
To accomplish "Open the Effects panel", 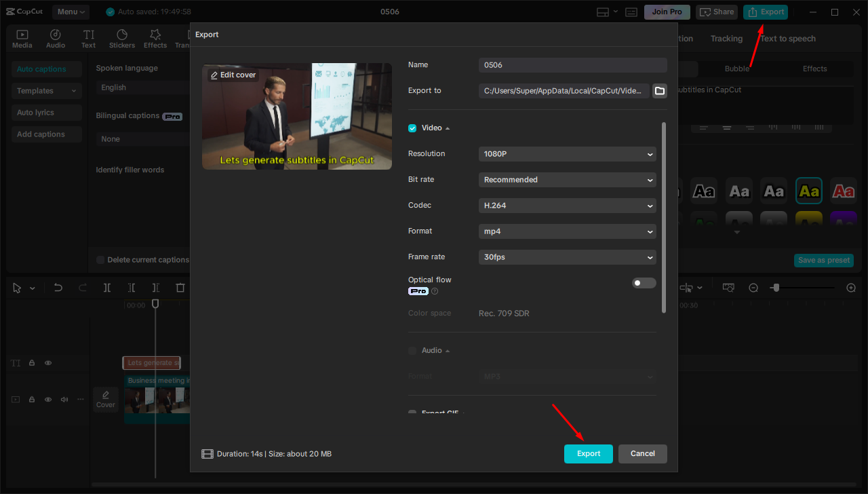I will pos(155,37).
